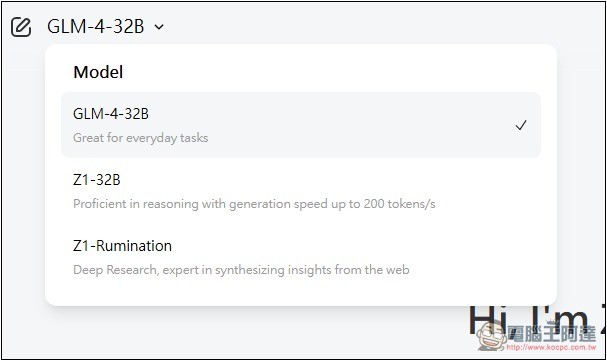Open the www.kocpc.com.tw watermark link
607x361 pixels.
[551, 347]
